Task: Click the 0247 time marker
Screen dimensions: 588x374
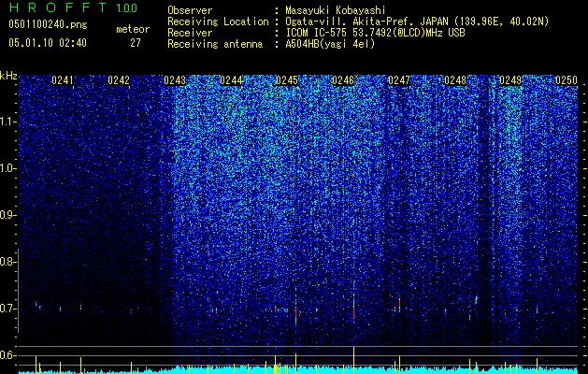Action: pyautogui.click(x=399, y=80)
